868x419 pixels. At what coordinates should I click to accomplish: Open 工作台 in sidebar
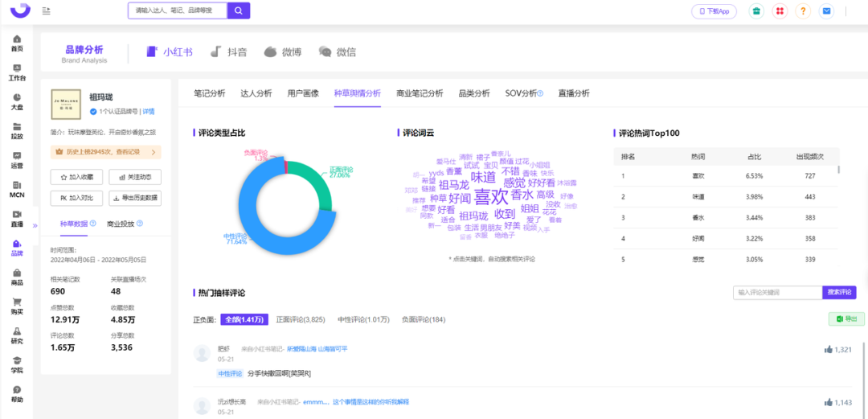point(17,72)
